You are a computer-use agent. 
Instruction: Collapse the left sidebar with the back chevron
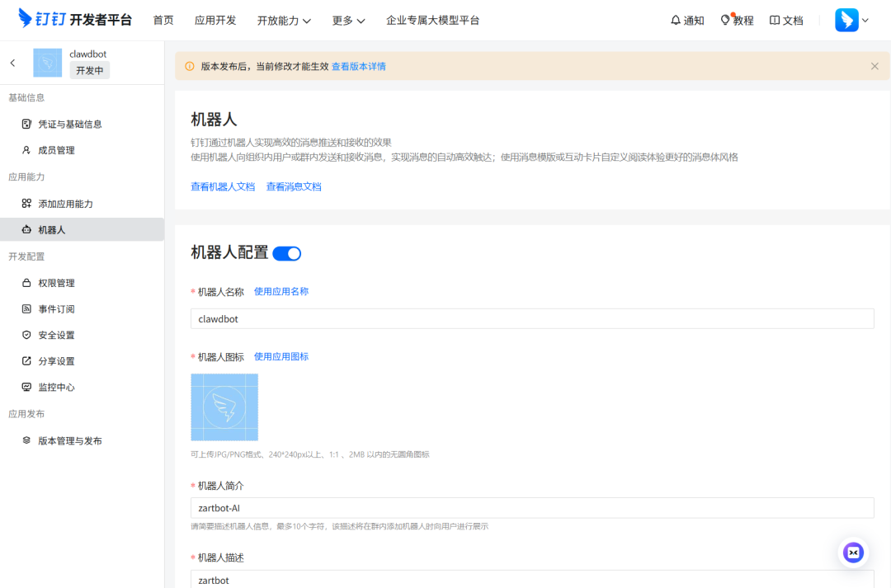(12, 63)
